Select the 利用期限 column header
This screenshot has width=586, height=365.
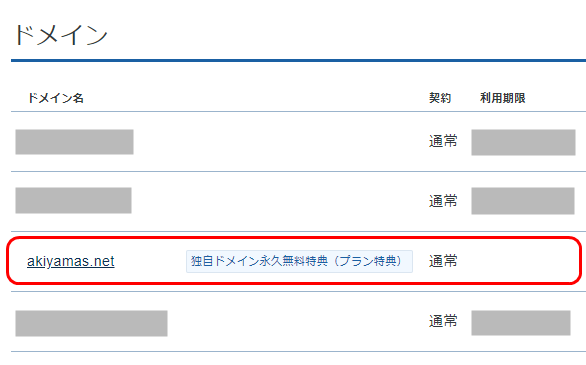pyautogui.click(x=503, y=98)
